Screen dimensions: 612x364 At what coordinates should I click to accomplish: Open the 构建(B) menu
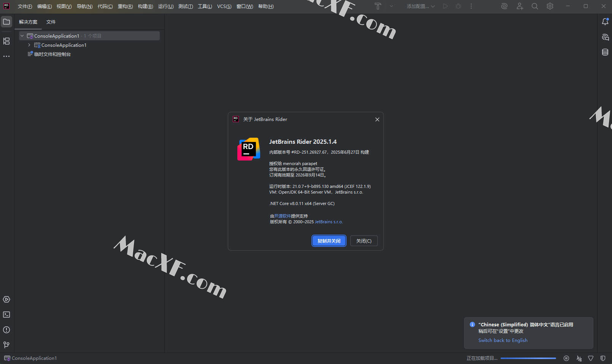tap(146, 6)
